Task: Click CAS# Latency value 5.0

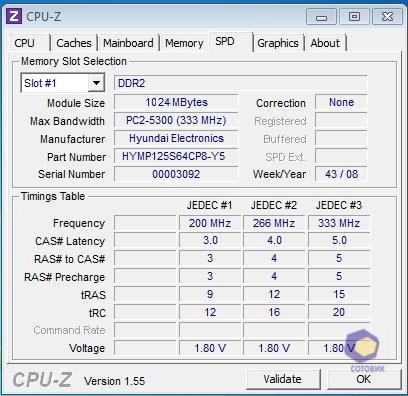Action: (339, 241)
